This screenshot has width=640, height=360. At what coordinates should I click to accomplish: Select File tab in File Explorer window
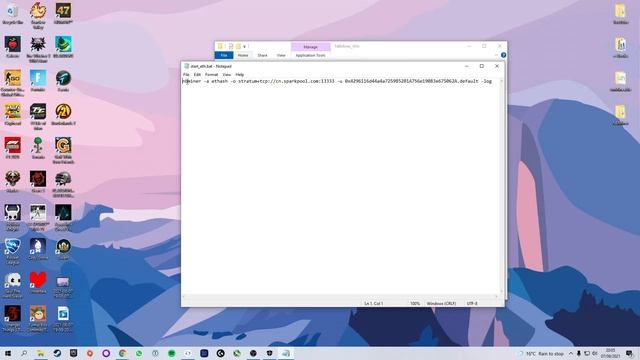click(x=224, y=55)
